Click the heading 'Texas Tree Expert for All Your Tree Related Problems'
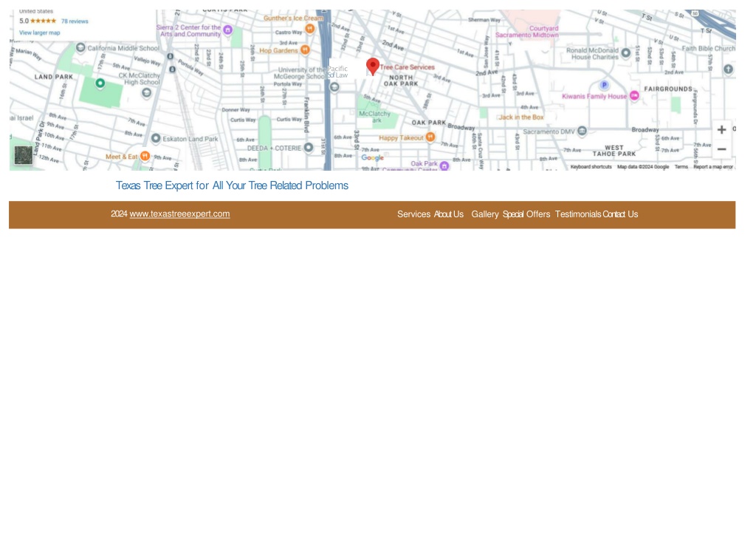This screenshot has width=756, height=535. tap(232, 185)
